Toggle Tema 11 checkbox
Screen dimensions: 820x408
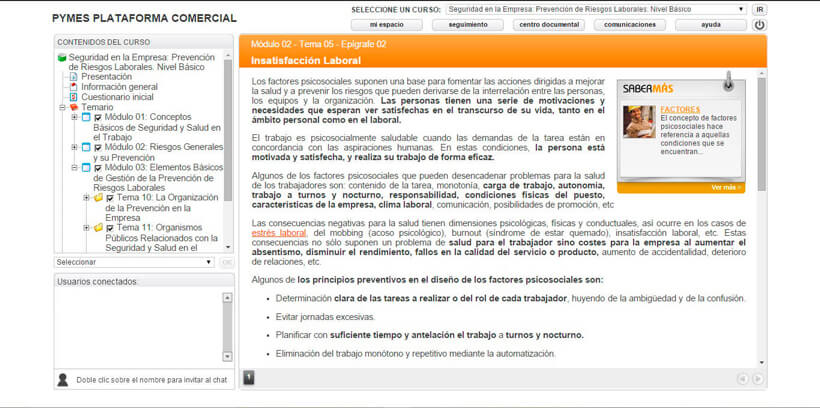point(110,229)
